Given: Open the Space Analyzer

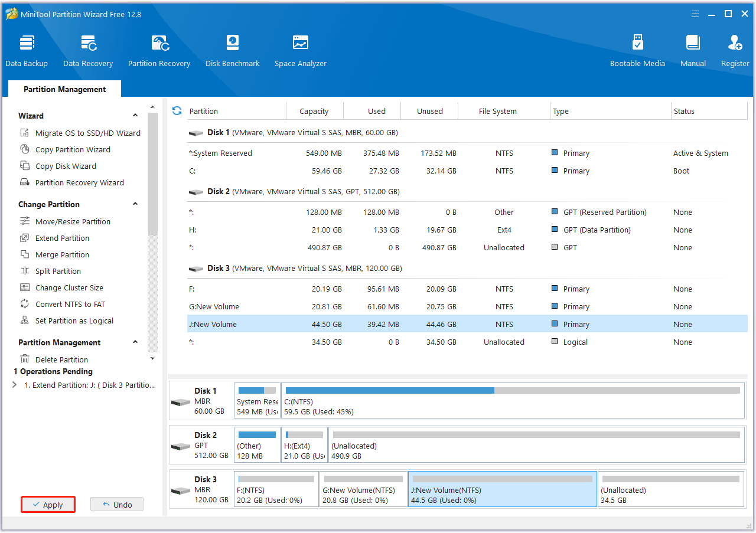Looking at the screenshot, I should pos(301,51).
